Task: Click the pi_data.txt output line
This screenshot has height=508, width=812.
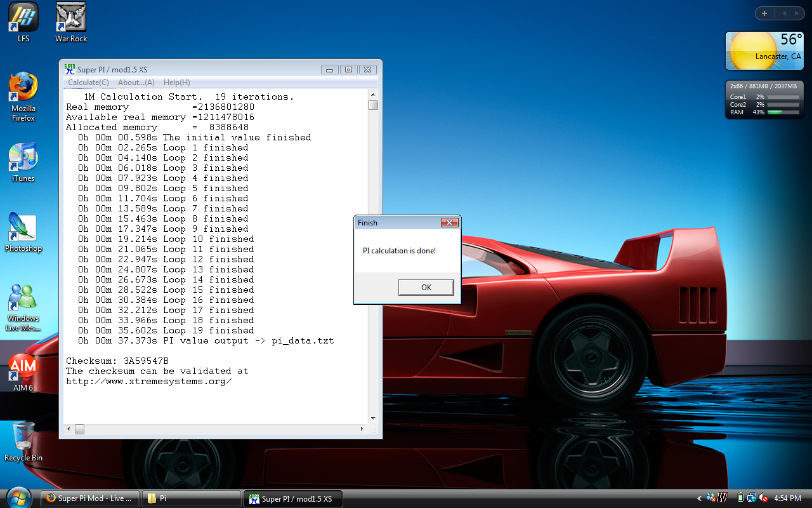Action: tap(206, 340)
